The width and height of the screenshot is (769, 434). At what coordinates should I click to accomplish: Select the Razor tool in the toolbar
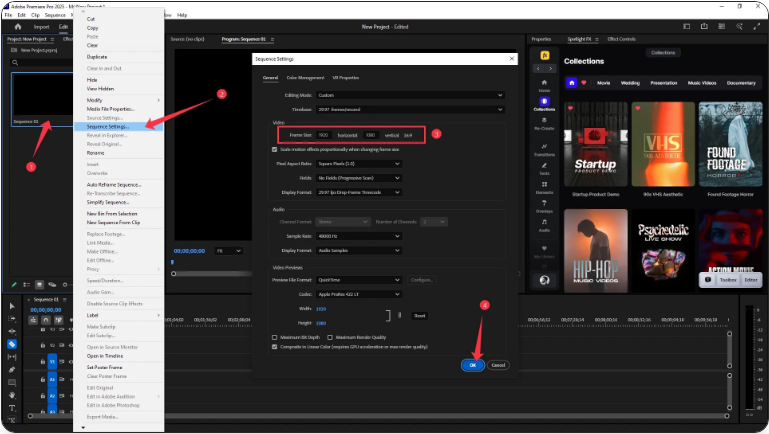pos(12,343)
